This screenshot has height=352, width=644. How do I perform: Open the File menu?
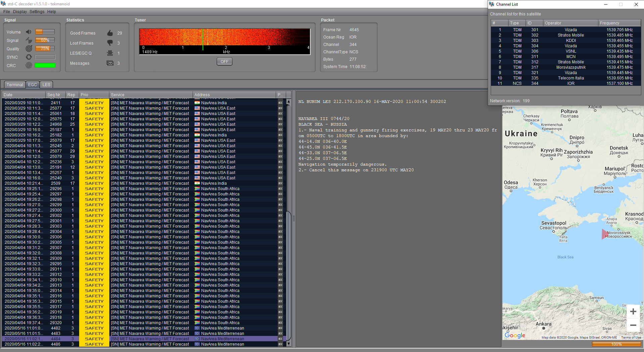[x=6, y=11]
